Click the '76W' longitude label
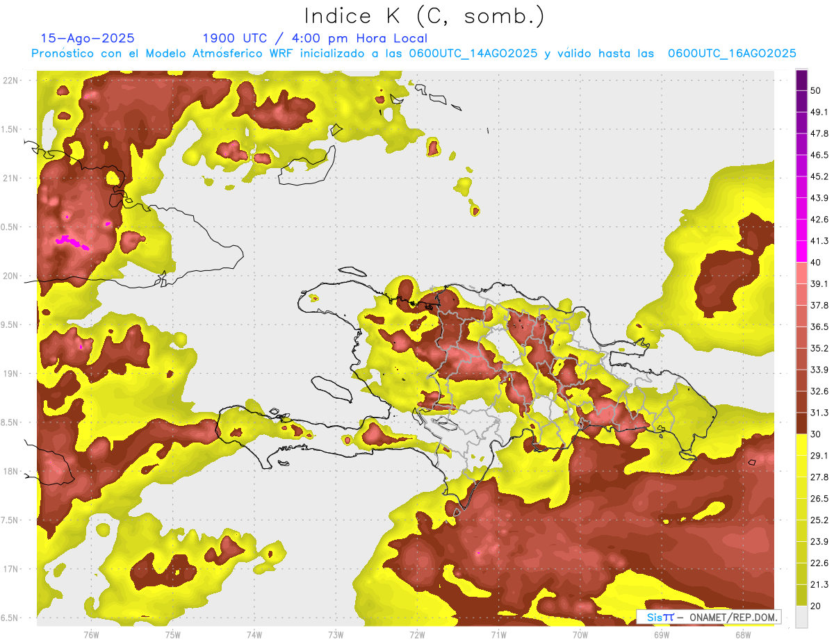 point(91,635)
